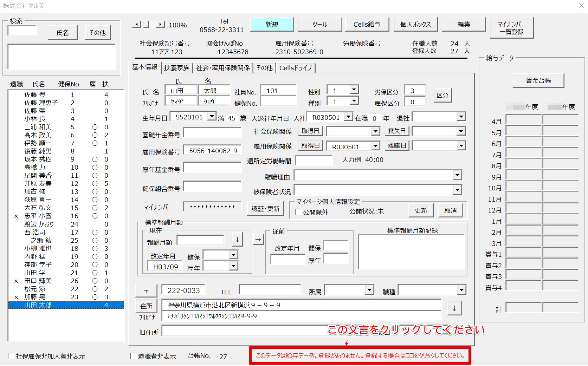588x366 pixels.
Task: Click the search その他 button
Action: 98,33
